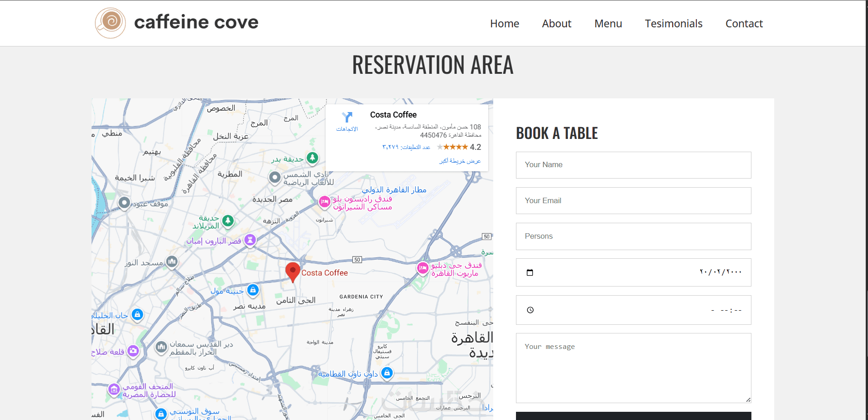The height and width of the screenshot is (420, 868).
Task: Open the Costa Coffee reviews count link
Action: pos(406,147)
